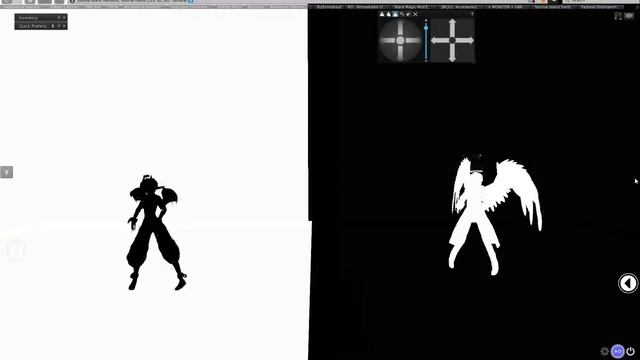Select the front view camera preset icon
This screenshot has height=360, width=640.
click(382, 14)
